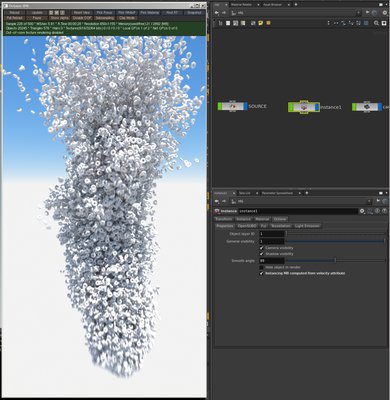Expand parameter pane path dropdown arrow
The height and width of the screenshot is (400, 390).
(369, 201)
